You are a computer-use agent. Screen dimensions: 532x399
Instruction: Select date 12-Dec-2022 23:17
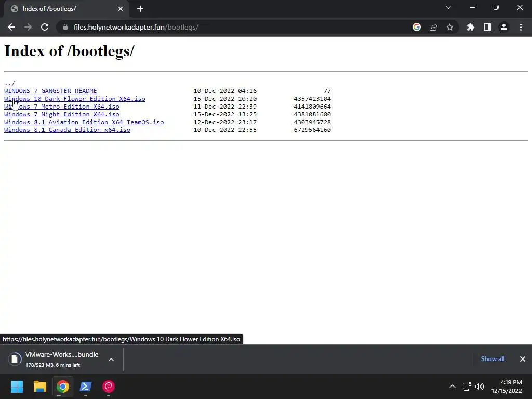[225, 122]
